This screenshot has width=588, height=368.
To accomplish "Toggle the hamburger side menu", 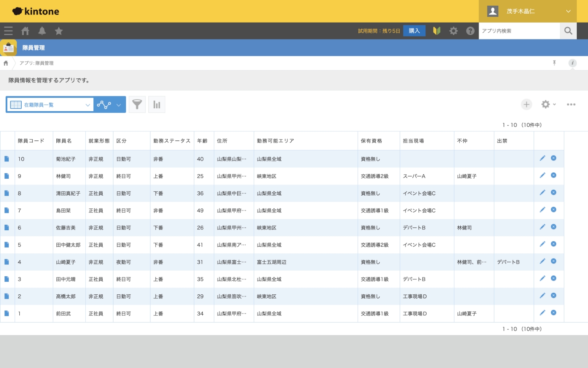I will point(8,31).
